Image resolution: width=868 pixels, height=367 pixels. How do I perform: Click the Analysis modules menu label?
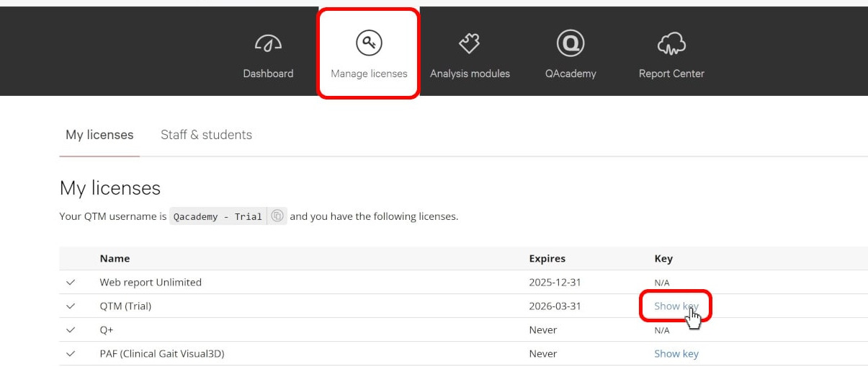pyautogui.click(x=470, y=74)
